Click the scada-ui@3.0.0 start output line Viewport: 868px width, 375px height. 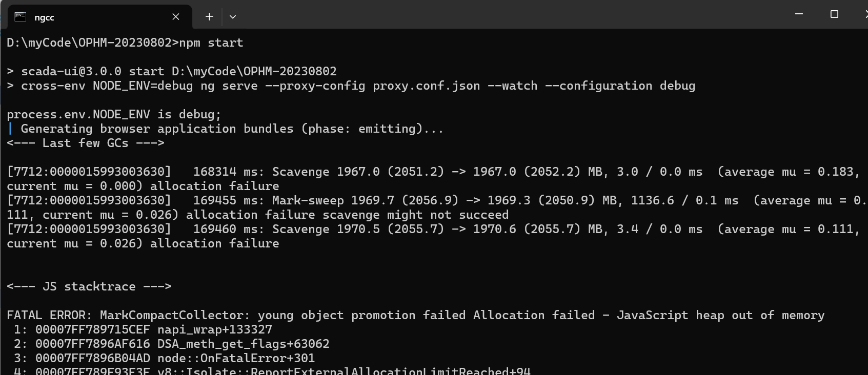tap(172, 71)
